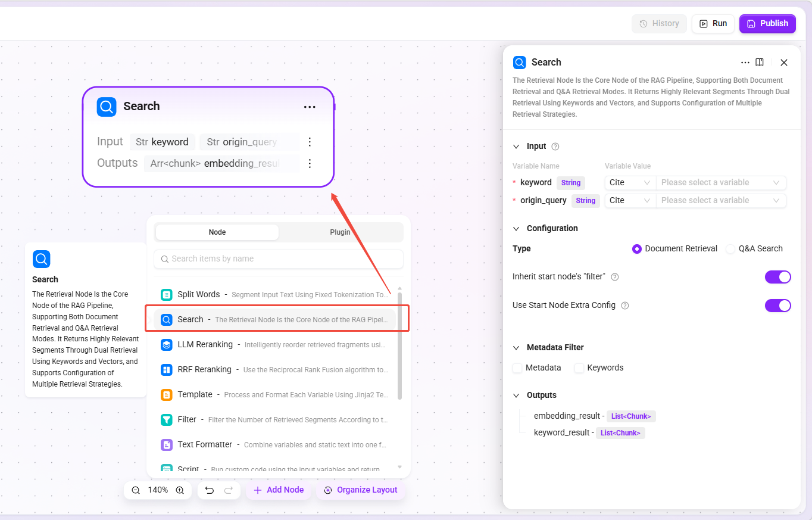Viewport: 812px width, 520px height.
Task: Choose RRF Reranking from node list
Action: 275,369
